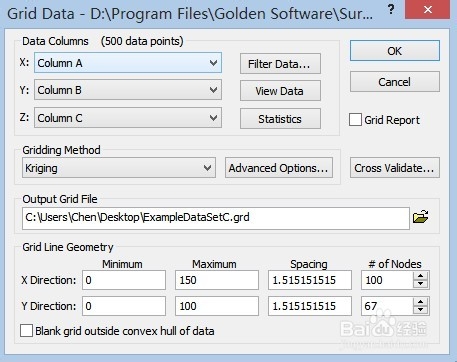
Task: Click the View Data button
Action: [280, 91]
